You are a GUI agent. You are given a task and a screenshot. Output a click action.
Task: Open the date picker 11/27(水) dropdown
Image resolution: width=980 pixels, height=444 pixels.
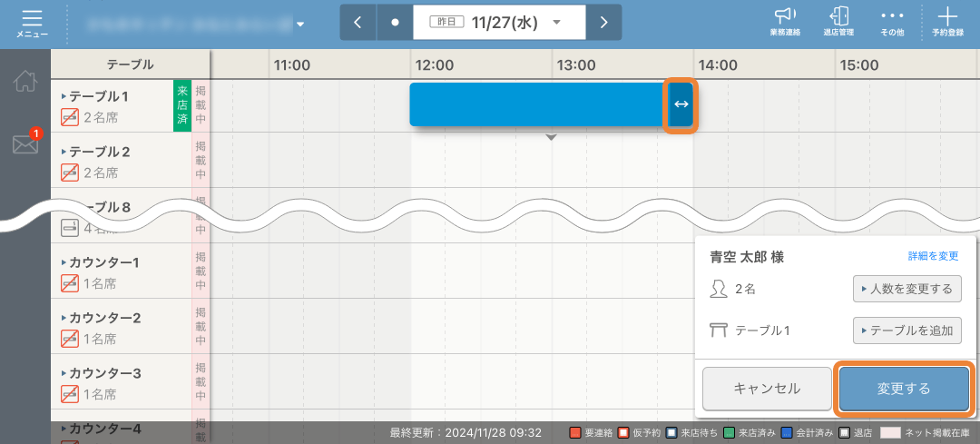tap(499, 23)
